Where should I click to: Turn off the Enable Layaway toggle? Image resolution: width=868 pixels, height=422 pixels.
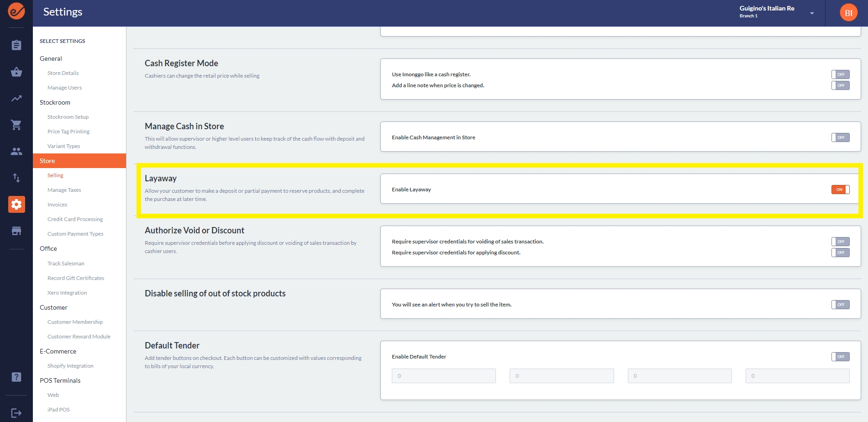840,190
